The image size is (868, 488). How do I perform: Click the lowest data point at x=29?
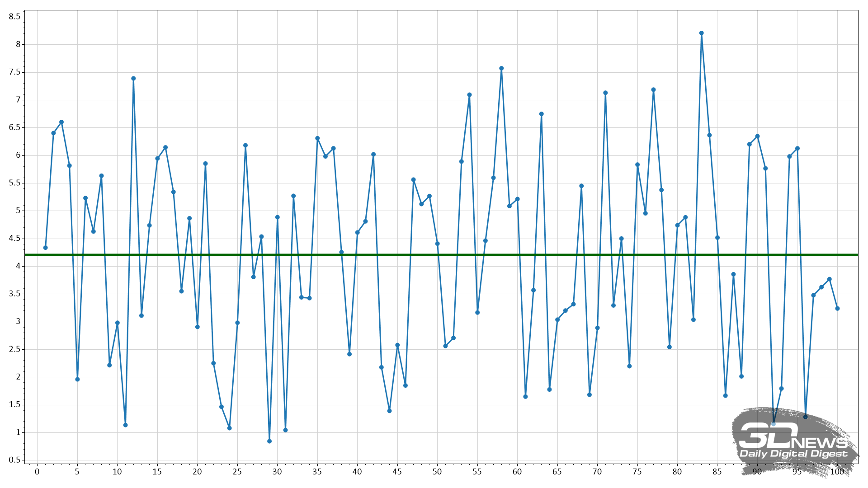coord(269,441)
